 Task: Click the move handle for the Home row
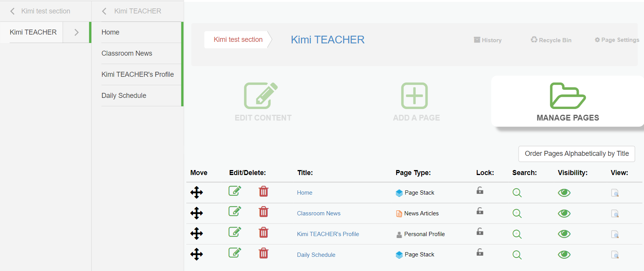click(196, 192)
